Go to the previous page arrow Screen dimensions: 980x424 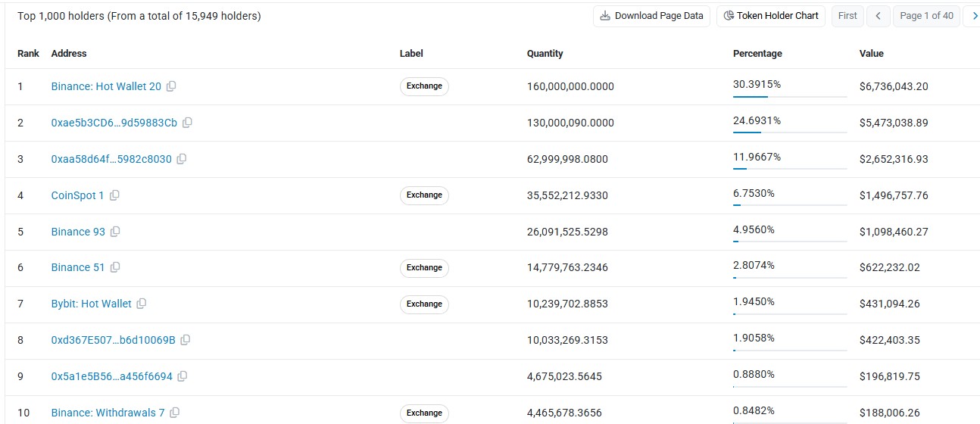[x=879, y=16]
